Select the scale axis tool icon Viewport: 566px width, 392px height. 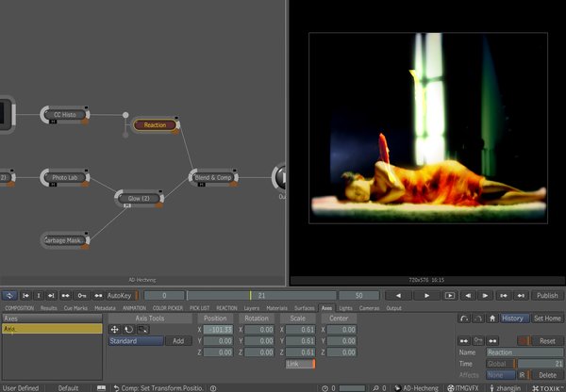point(141,330)
